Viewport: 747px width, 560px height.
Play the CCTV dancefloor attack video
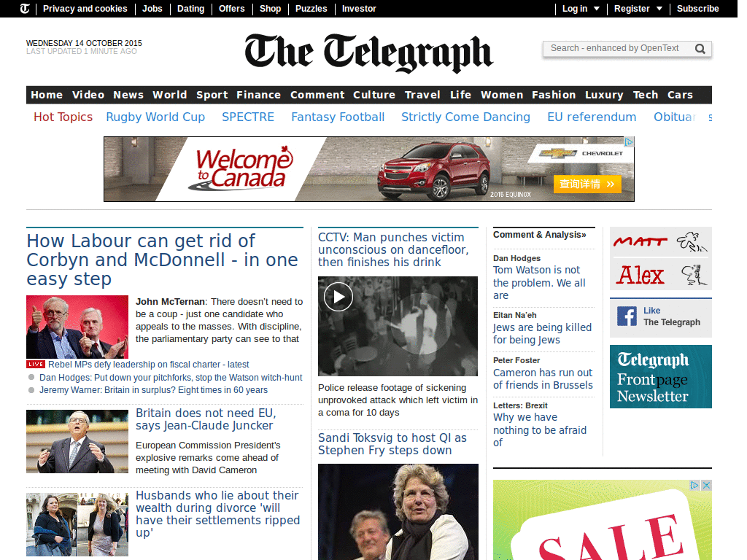338,296
